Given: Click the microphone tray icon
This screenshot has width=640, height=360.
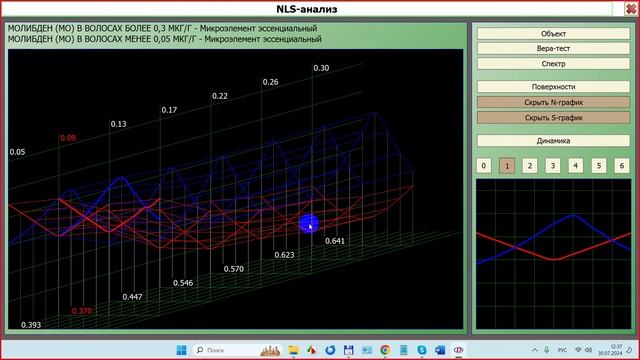Looking at the screenshot, I should pyautogui.click(x=547, y=350).
